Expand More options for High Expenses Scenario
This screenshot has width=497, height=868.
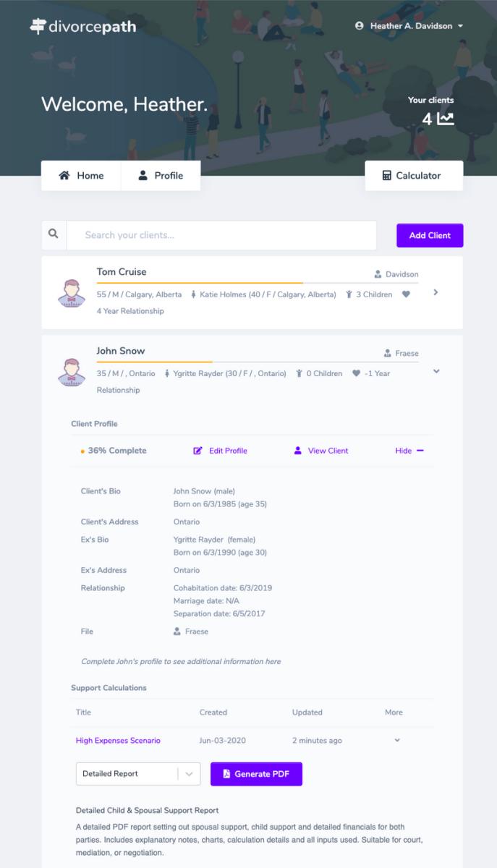(x=396, y=741)
